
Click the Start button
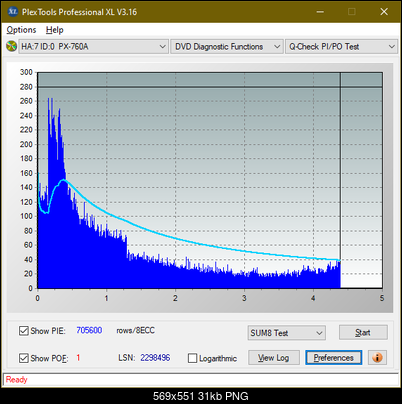point(363,332)
